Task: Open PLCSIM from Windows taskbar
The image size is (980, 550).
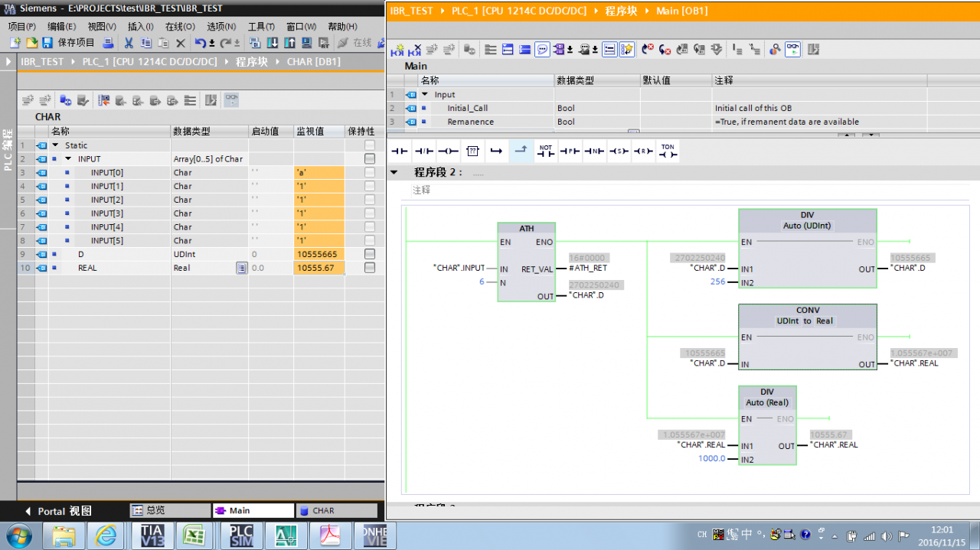Action: pos(241,535)
